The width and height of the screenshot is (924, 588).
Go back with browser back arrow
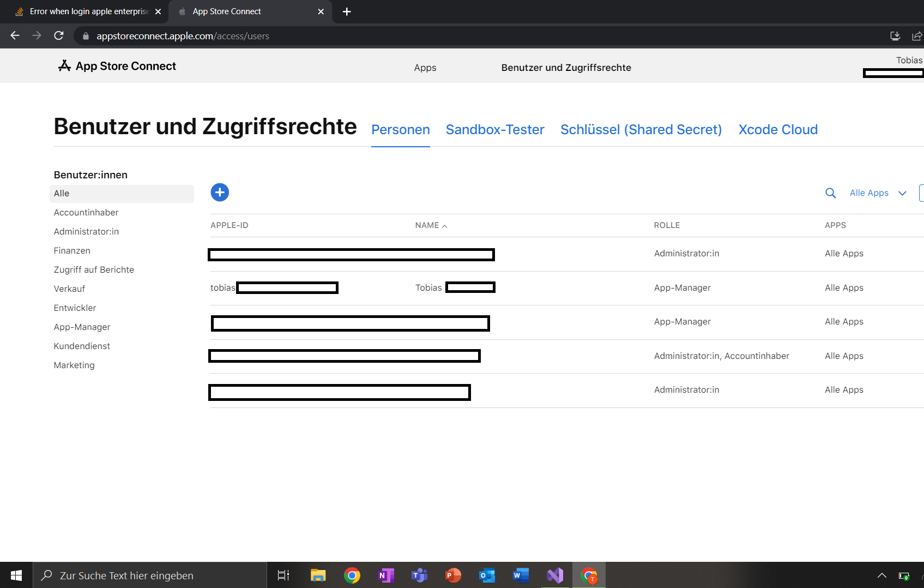15,35
